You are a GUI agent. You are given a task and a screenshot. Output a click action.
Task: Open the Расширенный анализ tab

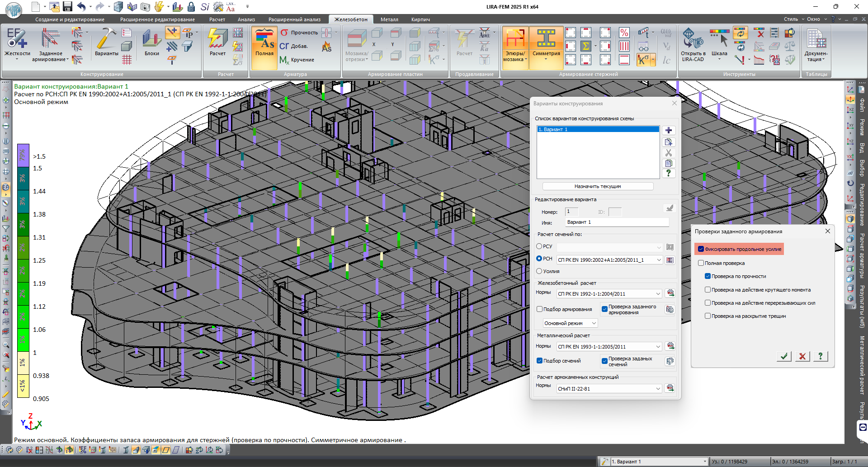[x=294, y=19]
